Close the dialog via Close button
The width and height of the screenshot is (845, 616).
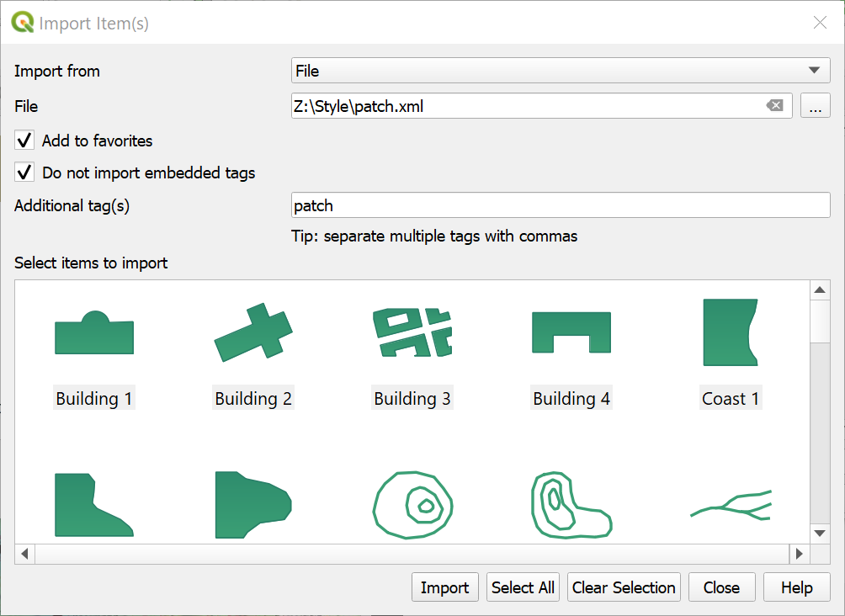pos(721,587)
